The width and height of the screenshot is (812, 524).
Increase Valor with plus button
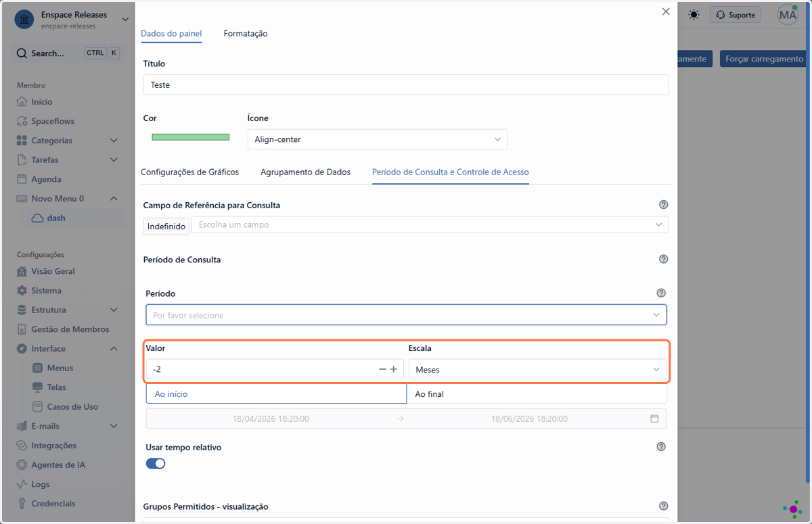[x=394, y=369]
